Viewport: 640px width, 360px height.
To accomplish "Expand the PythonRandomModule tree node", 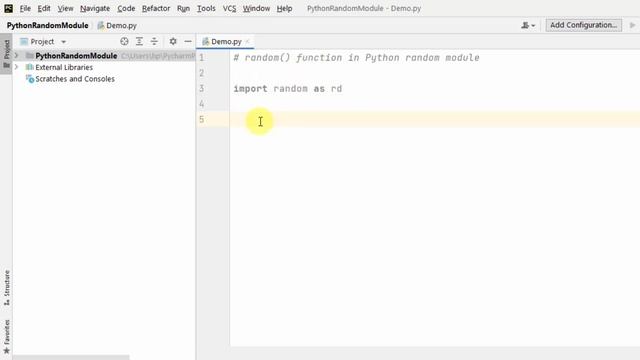I will pos(16,55).
